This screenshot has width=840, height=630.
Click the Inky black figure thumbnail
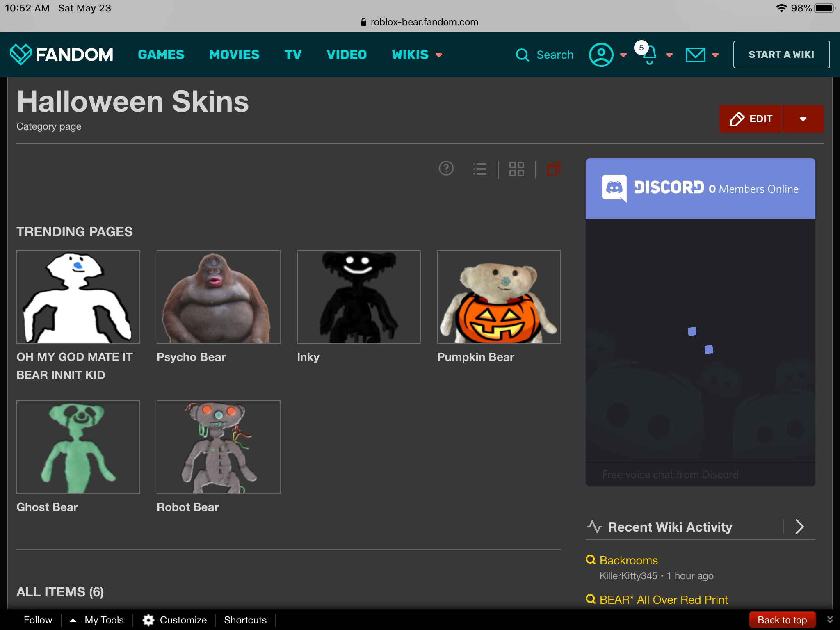coord(359,297)
